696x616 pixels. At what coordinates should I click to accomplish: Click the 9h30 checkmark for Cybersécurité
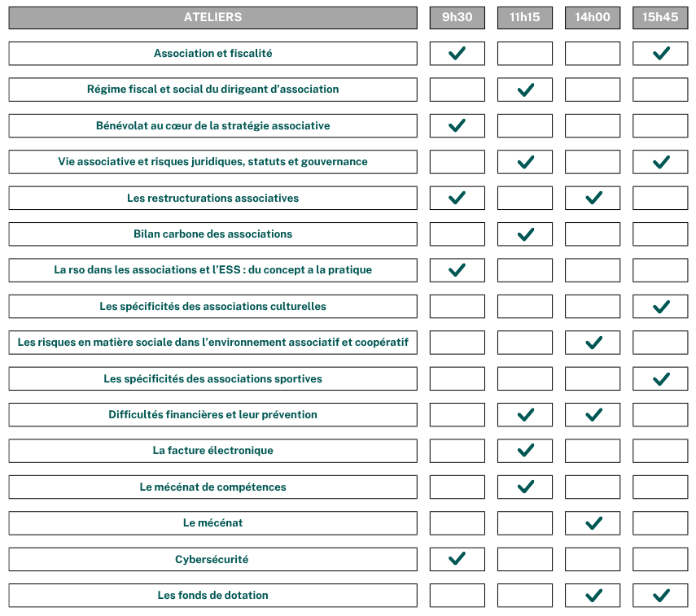[x=457, y=559]
